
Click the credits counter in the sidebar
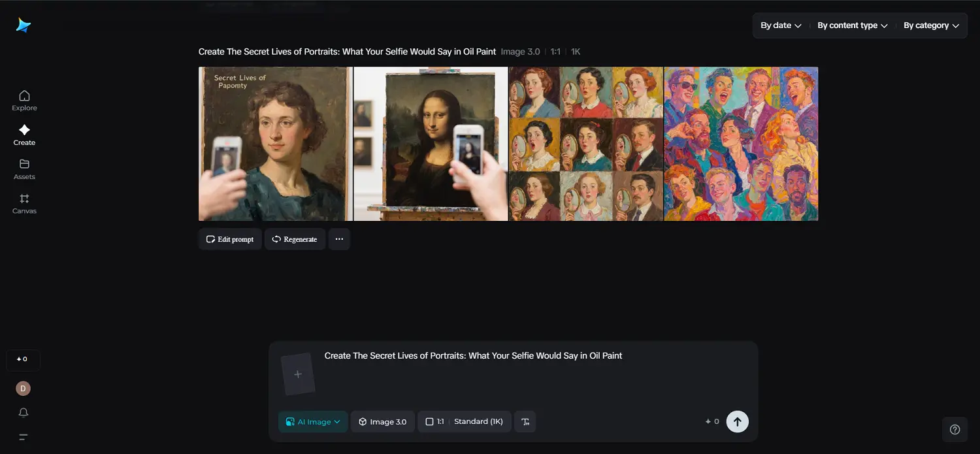pos(23,359)
